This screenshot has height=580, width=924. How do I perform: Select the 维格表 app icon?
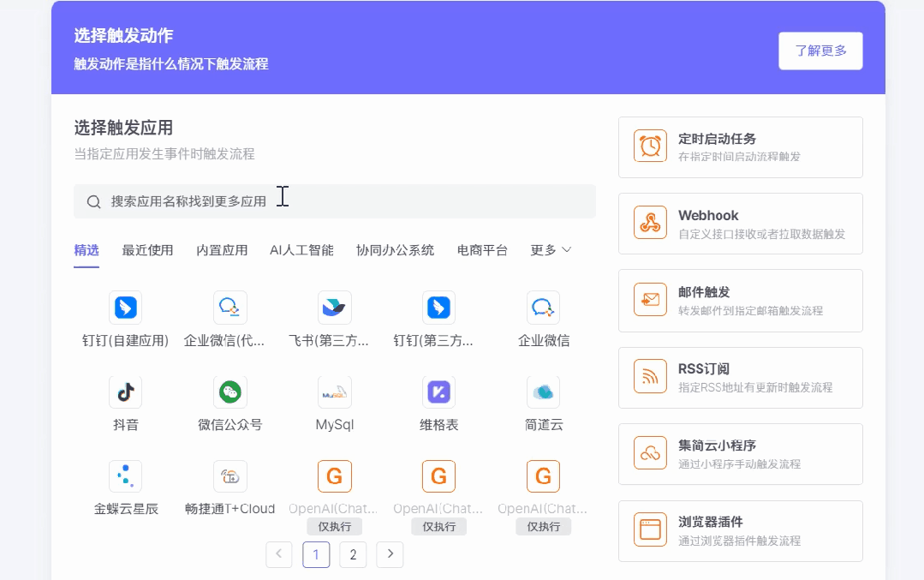[x=438, y=392]
